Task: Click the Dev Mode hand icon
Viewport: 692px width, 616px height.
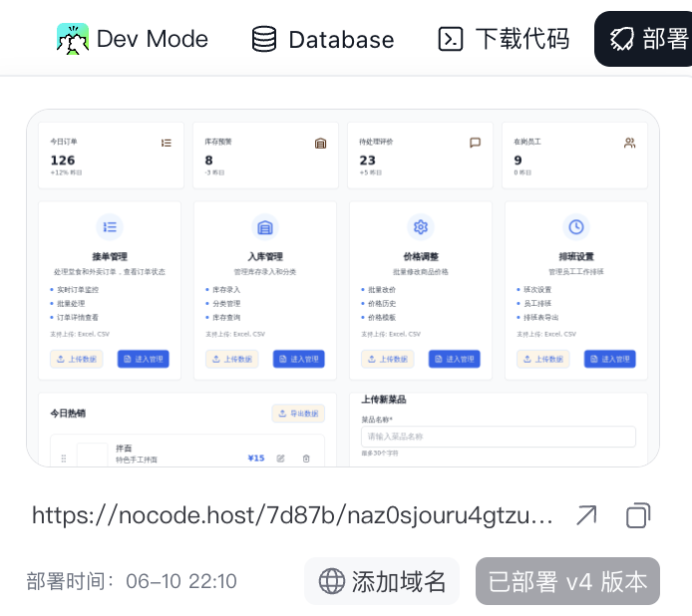Action: 73,39
